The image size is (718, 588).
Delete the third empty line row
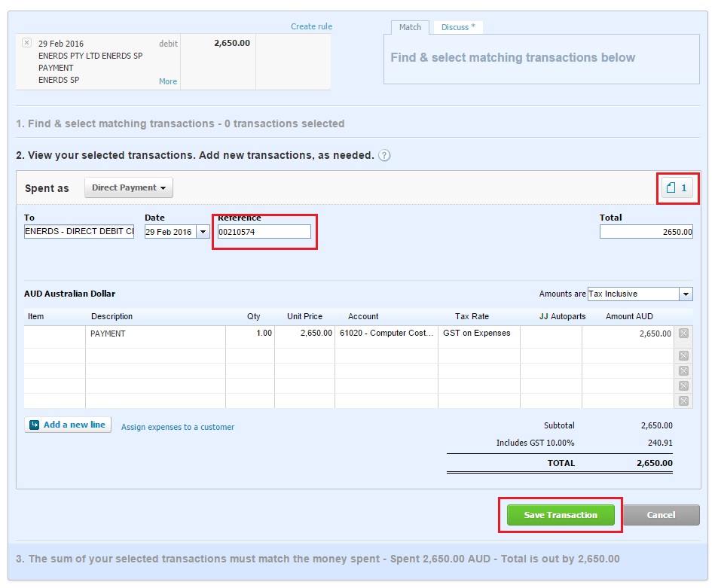(683, 371)
